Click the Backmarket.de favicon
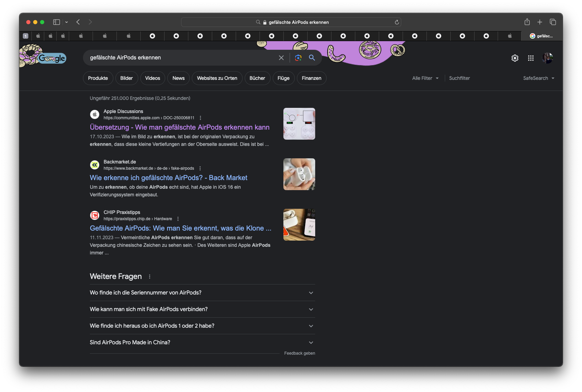582x392 pixels. click(95, 165)
